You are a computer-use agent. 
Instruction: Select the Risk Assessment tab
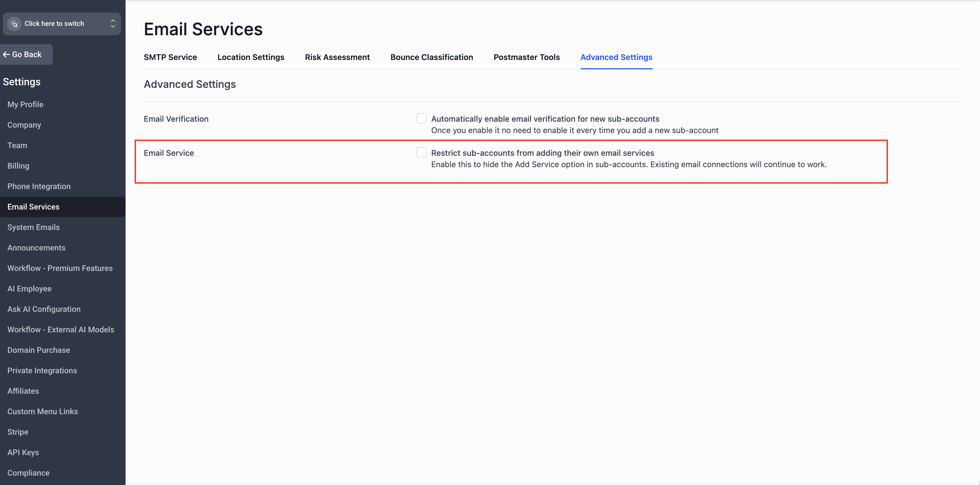click(337, 57)
